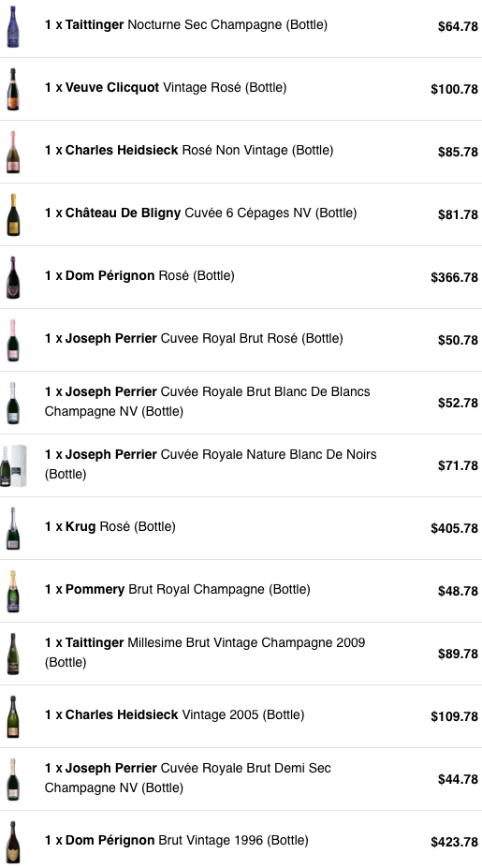
Task: Click the Château De Bligny bottle image
Action: pos(13,214)
